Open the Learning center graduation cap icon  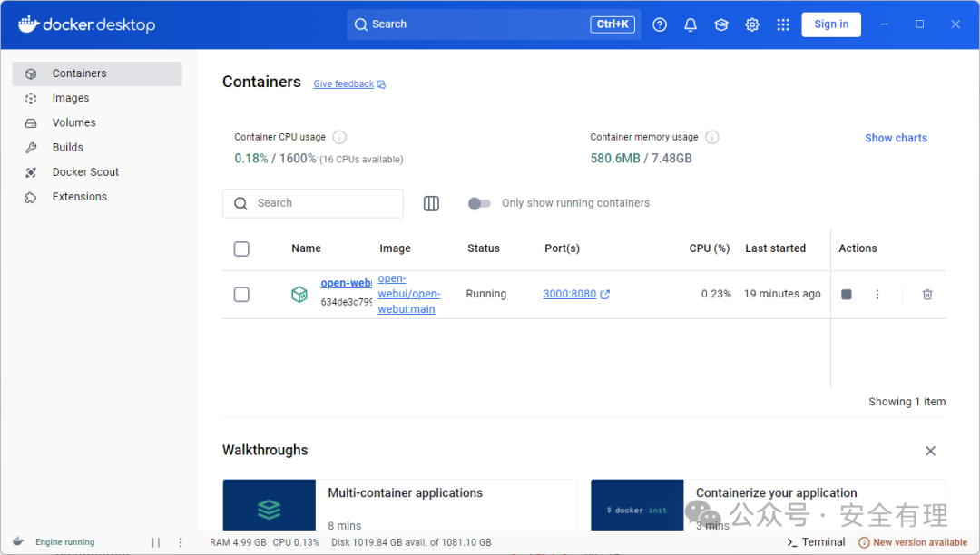click(721, 24)
